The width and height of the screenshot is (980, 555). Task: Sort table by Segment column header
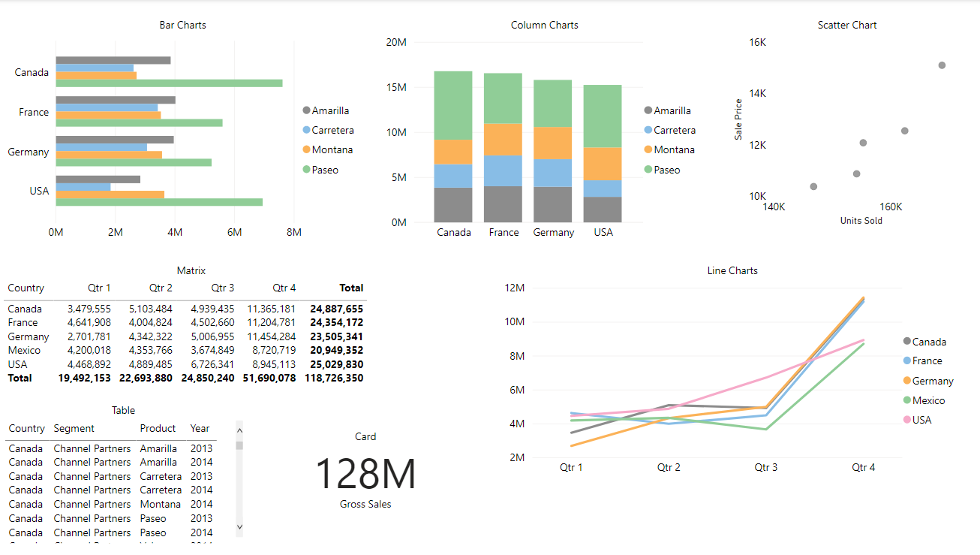(x=74, y=428)
